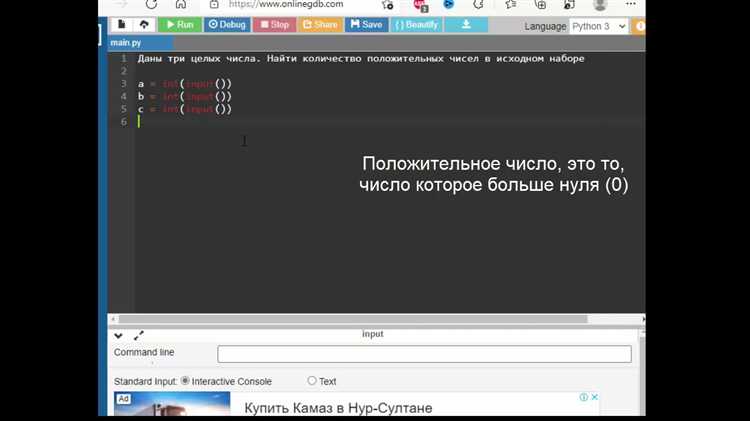Viewport: 750px width, 421px height.
Task: Place cursor on line 1 comment text
Action: click(361, 58)
